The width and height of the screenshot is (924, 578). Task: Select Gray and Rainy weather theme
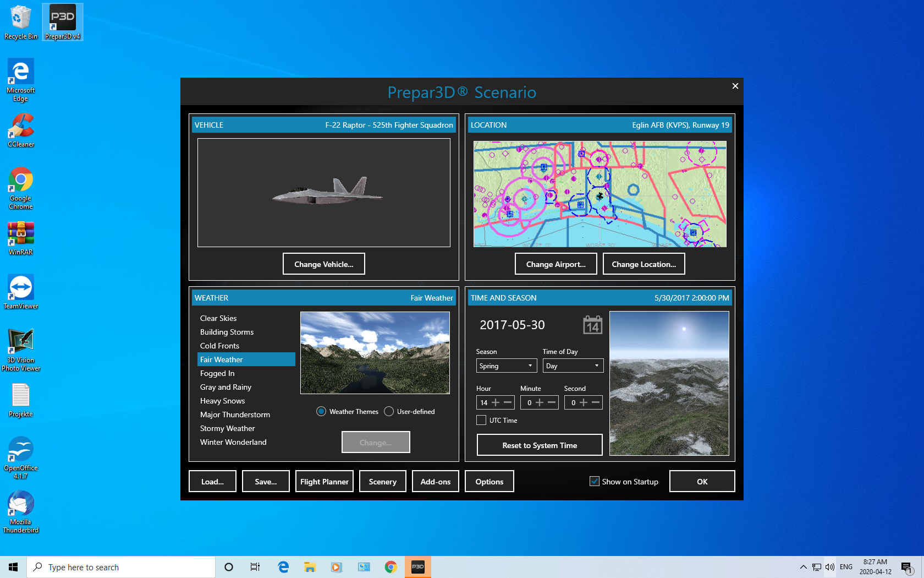pyautogui.click(x=246, y=387)
